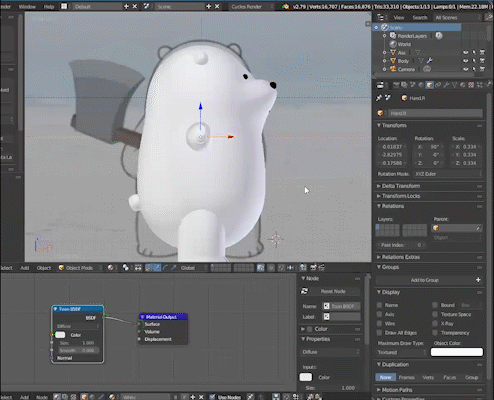This screenshot has width=494, height=400.
Task: Toggle the Use Nodes checkbox
Action: click(x=212, y=397)
